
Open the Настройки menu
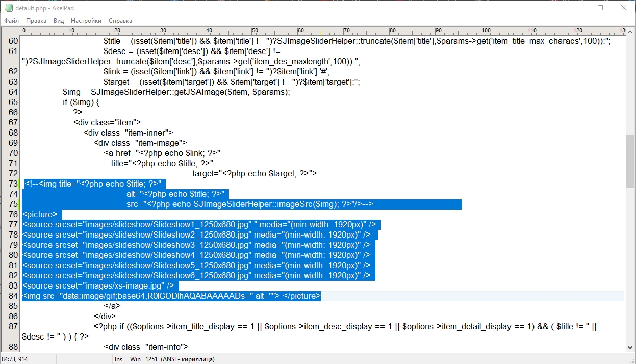click(x=86, y=21)
